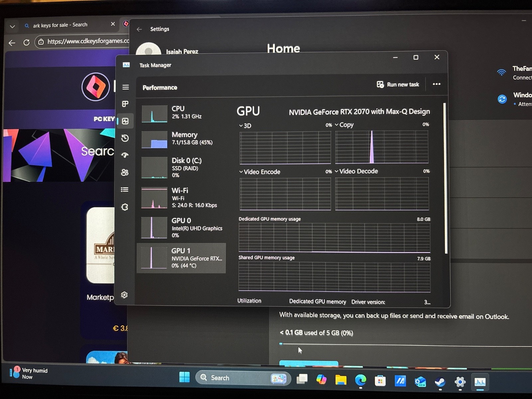
Task: Click the Windows Update icon in Settings
Action: pos(502,99)
